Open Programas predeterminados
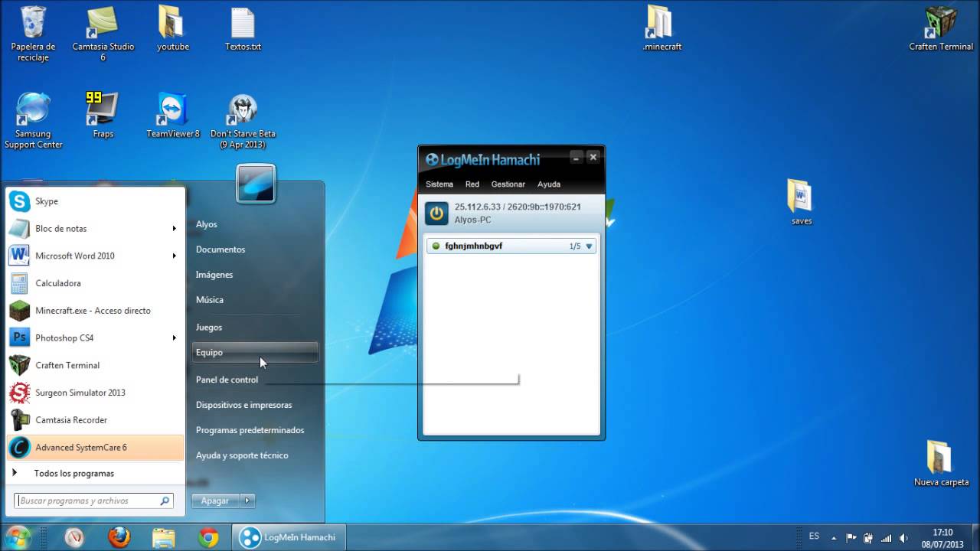Screen dimensions: 980x551 250,430
